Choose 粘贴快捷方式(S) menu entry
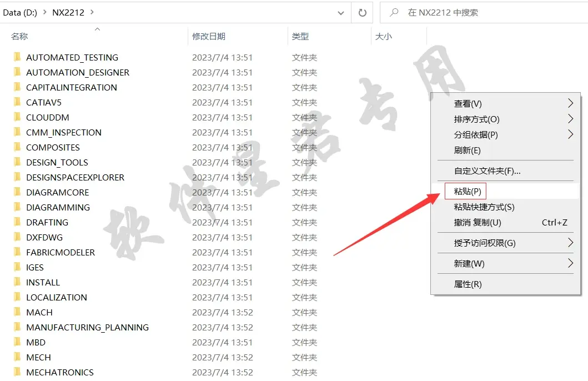This screenshot has height=381, width=588. tap(505, 207)
